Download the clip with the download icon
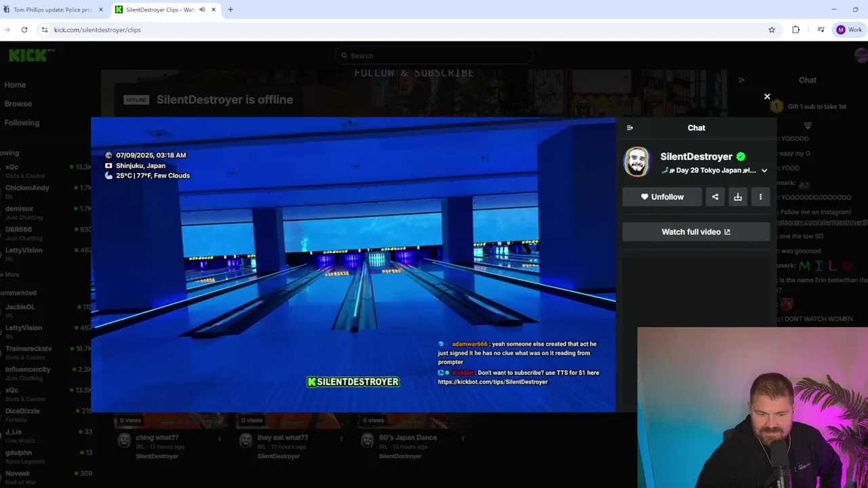Viewport: 868px width, 488px height. click(x=738, y=197)
